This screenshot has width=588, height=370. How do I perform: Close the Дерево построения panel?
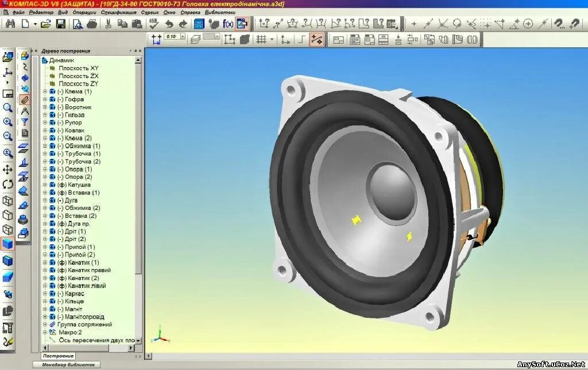140,51
